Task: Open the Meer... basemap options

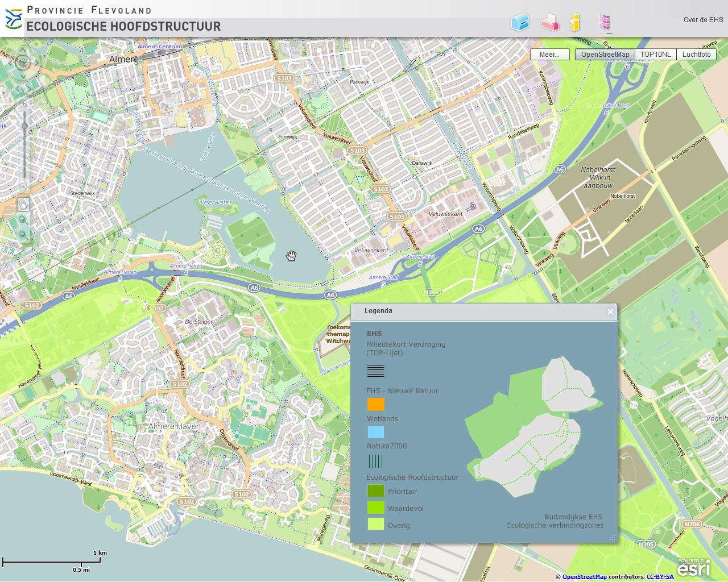Action: [x=549, y=55]
